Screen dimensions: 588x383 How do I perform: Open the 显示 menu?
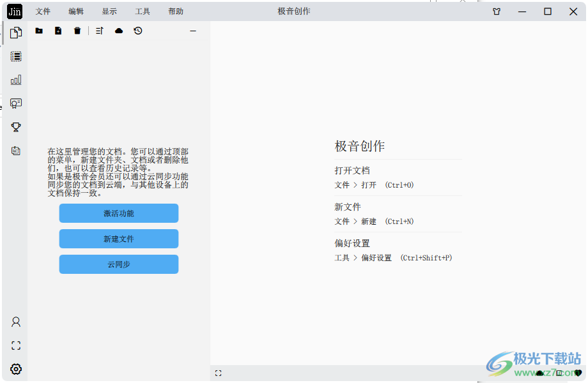[x=109, y=11]
